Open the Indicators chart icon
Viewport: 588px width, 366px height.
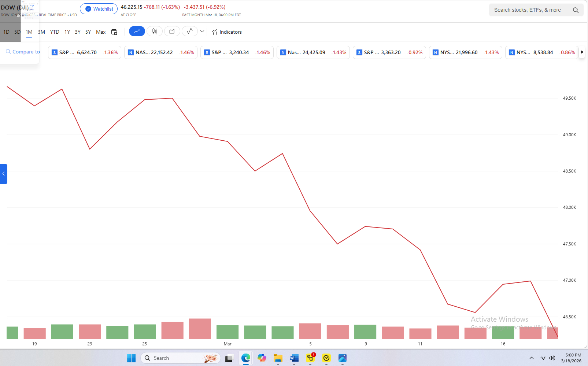click(x=214, y=32)
